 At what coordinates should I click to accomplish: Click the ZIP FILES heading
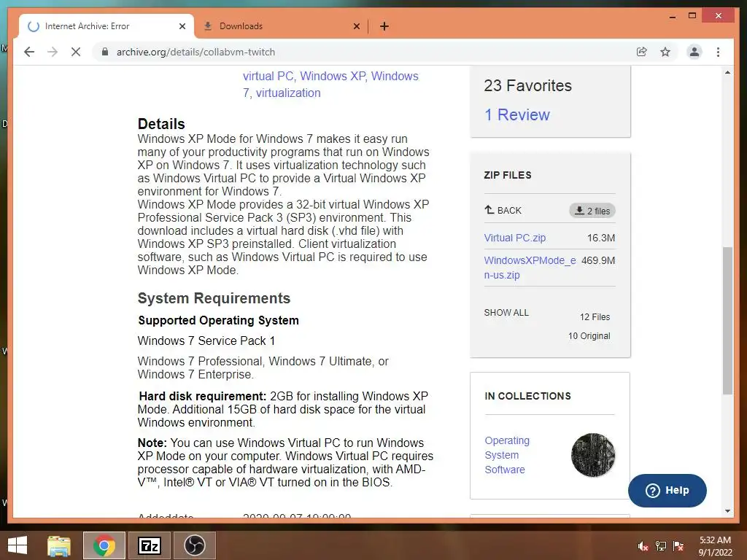(508, 175)
